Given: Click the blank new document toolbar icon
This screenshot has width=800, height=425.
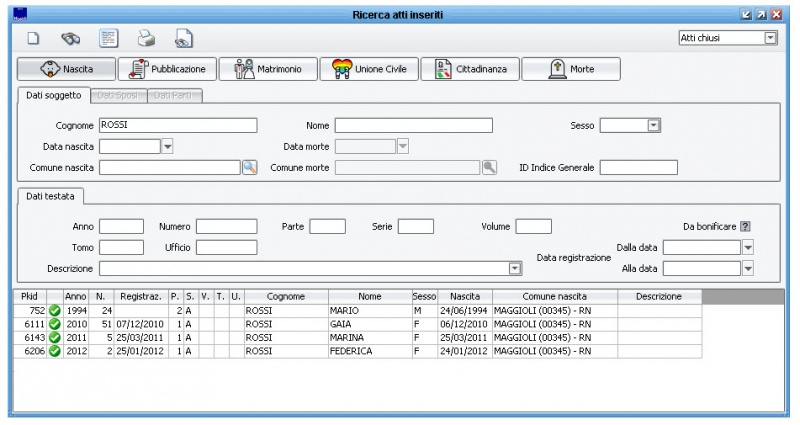Looking at the screenshot, I should [32, 39].
